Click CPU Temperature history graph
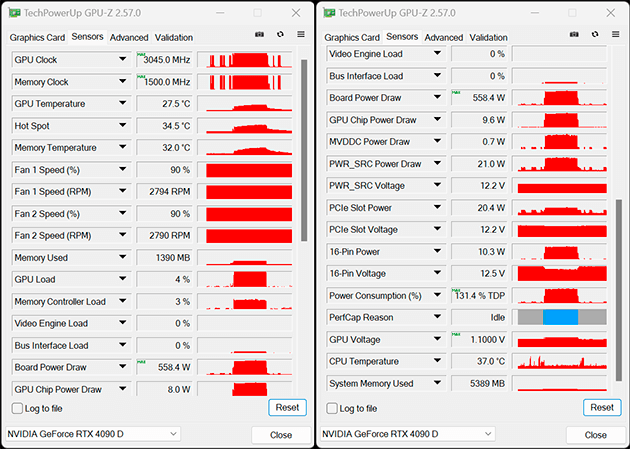The image size is (630, 449). coord(559,361)
